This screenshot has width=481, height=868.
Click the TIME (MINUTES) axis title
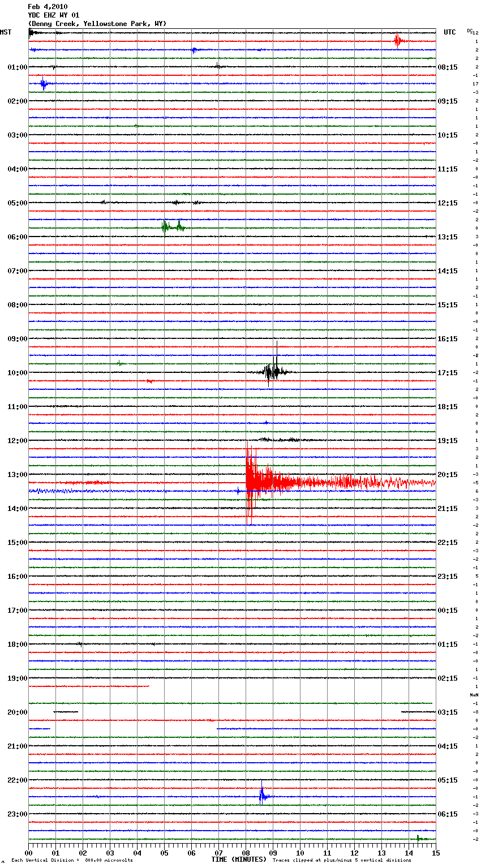(x=239, y=860)
